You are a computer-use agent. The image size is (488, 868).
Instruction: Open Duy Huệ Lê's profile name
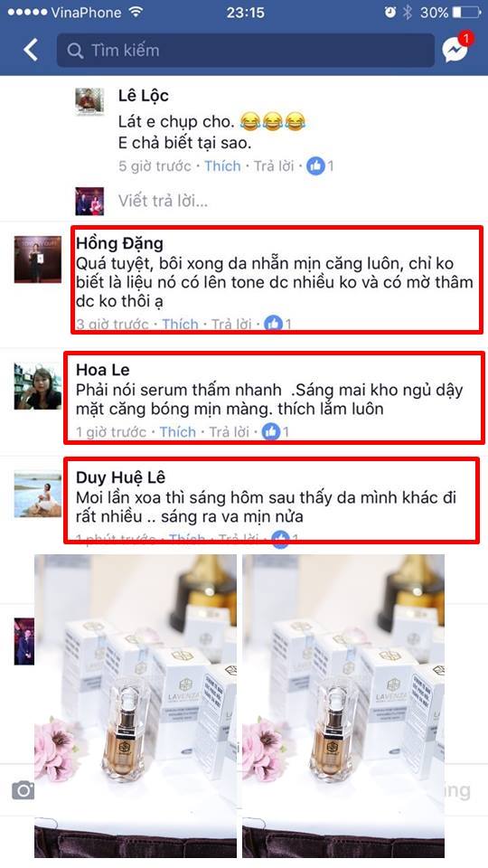pyautogui.click(x=120, y=477)
